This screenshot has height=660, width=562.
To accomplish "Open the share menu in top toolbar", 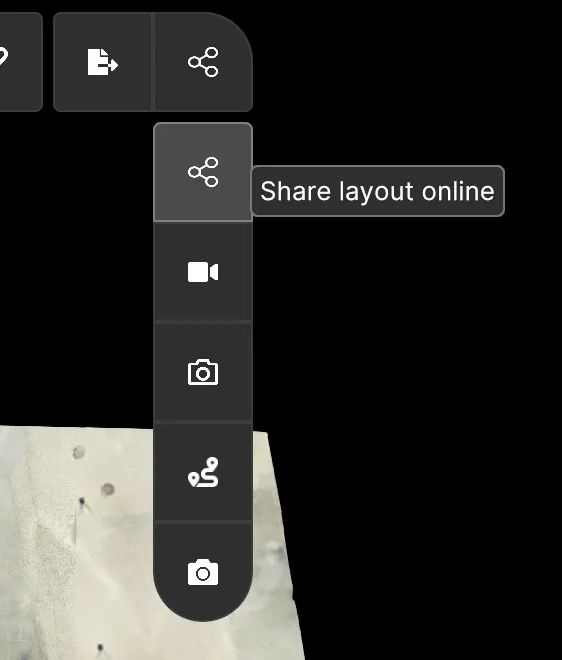I will (x=203, y=62).
